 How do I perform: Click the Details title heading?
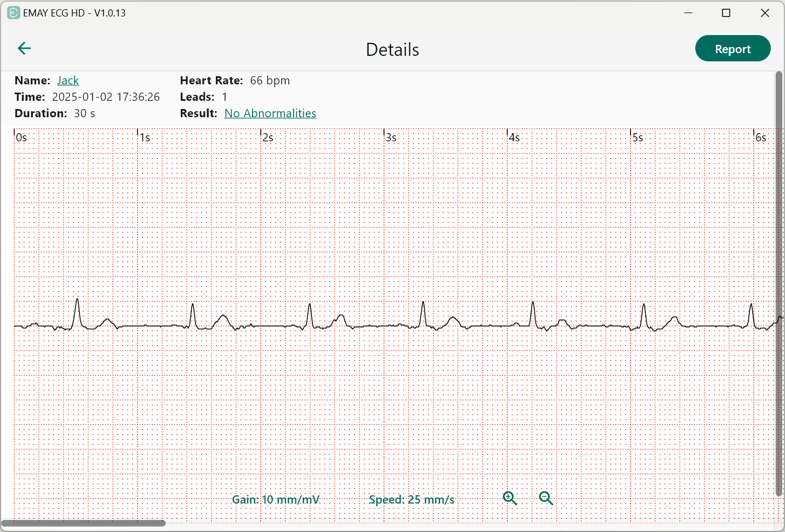[392, 49]
